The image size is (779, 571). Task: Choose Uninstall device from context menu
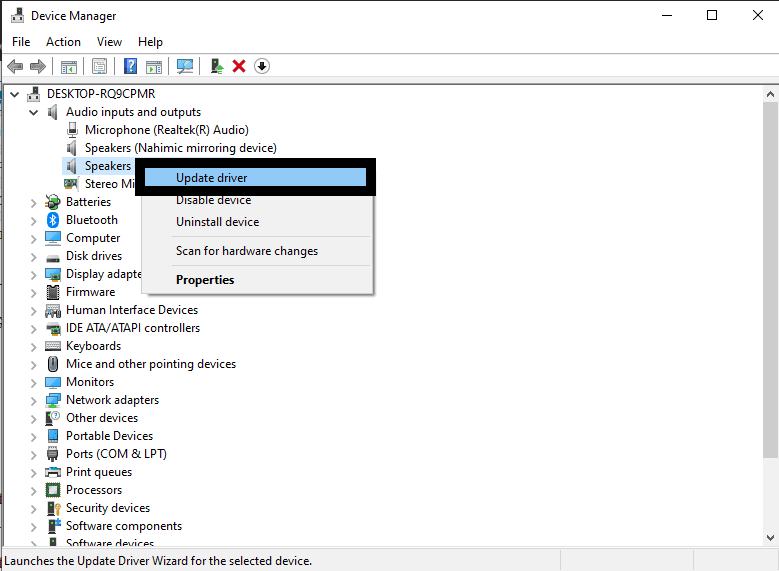pyautogui.click(x=257, y=222)
